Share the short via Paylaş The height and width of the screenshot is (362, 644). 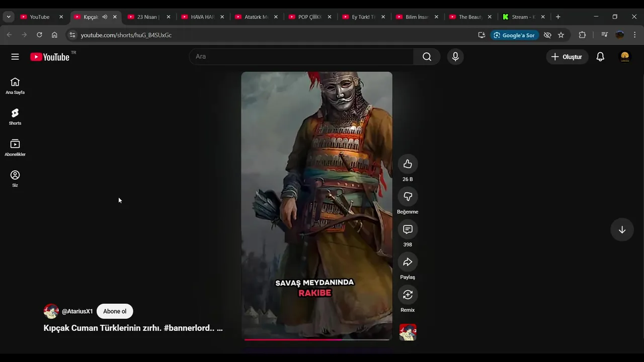pos(408,262)
